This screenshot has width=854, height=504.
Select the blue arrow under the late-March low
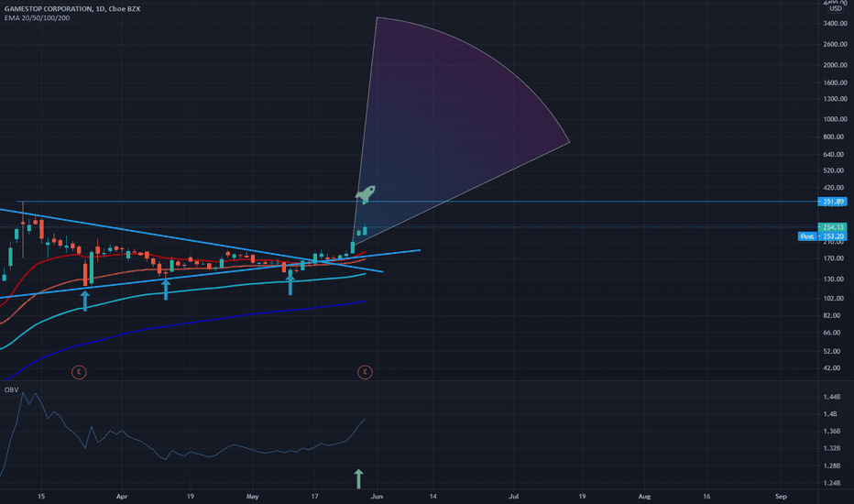point(85,301)
